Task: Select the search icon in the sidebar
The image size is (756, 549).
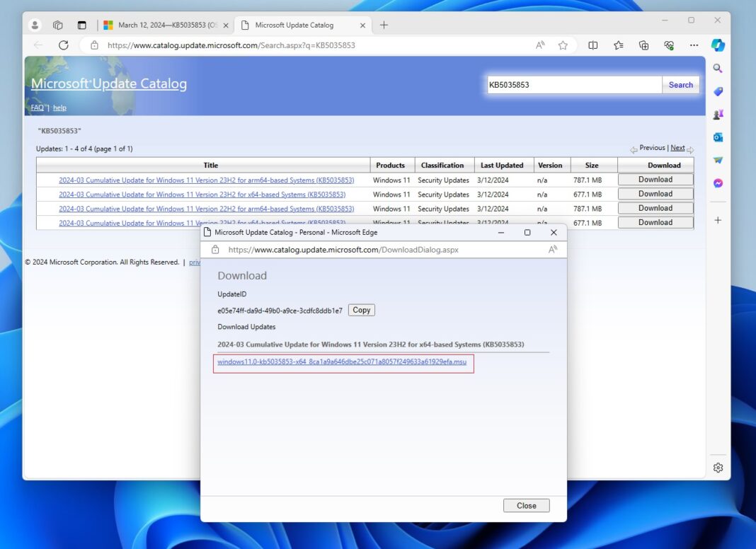Action: (x=718, y=68)
